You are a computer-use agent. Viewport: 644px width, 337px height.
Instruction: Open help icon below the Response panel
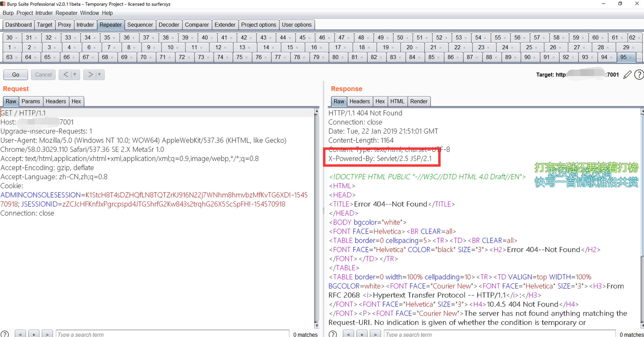pos(333,334)
